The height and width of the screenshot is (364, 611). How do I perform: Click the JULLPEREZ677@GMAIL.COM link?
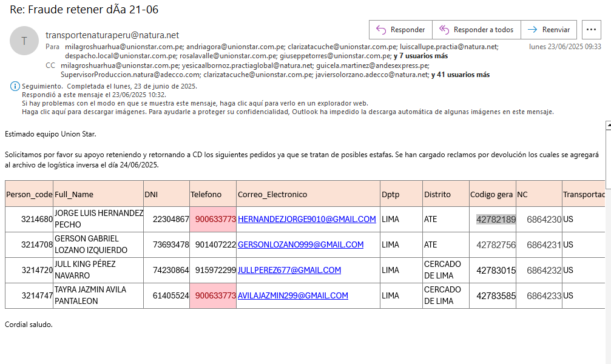(289, 270)
